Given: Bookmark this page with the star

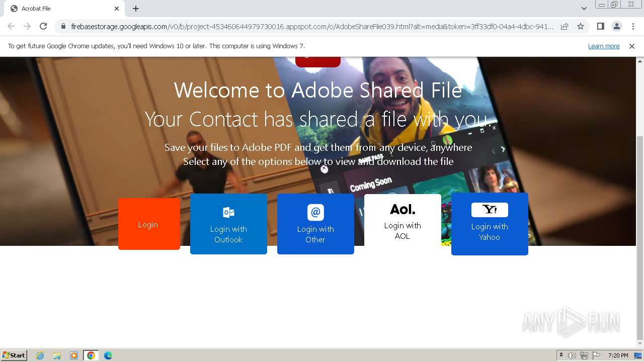Looking at the screenshot, I should 581,26.
